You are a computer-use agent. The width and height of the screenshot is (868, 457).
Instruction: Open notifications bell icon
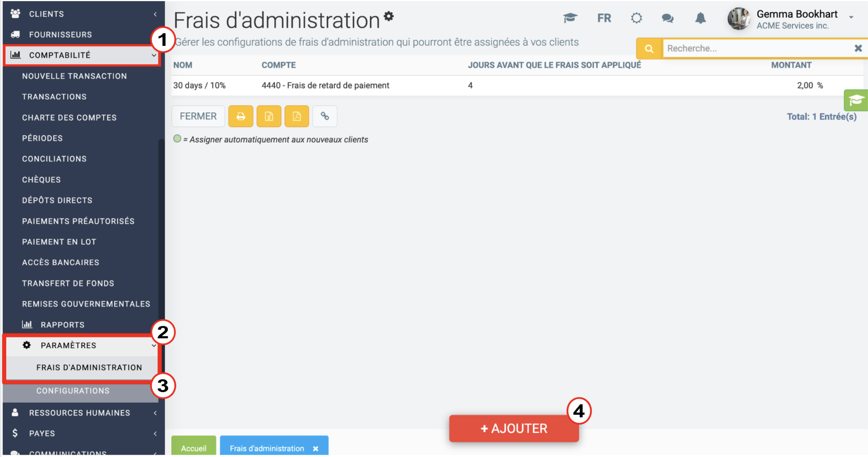[x=700, y=18]
